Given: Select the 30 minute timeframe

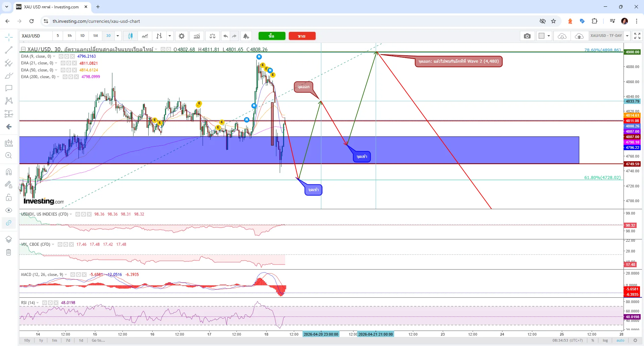Looking at the screenshot, I should tap(108, 36).
